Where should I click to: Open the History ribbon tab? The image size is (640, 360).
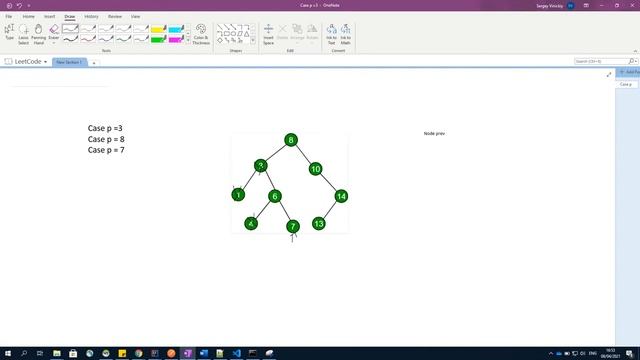pos(91,16)
